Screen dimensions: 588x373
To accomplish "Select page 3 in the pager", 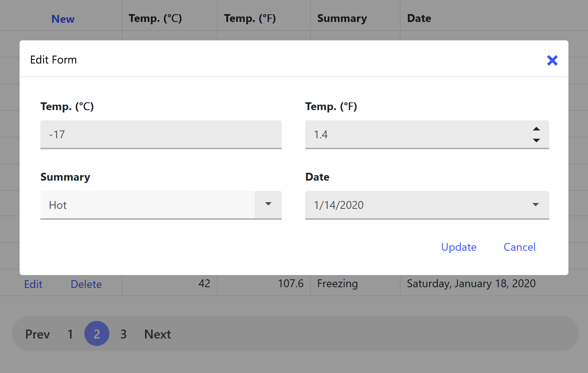I will coord(123,334).
